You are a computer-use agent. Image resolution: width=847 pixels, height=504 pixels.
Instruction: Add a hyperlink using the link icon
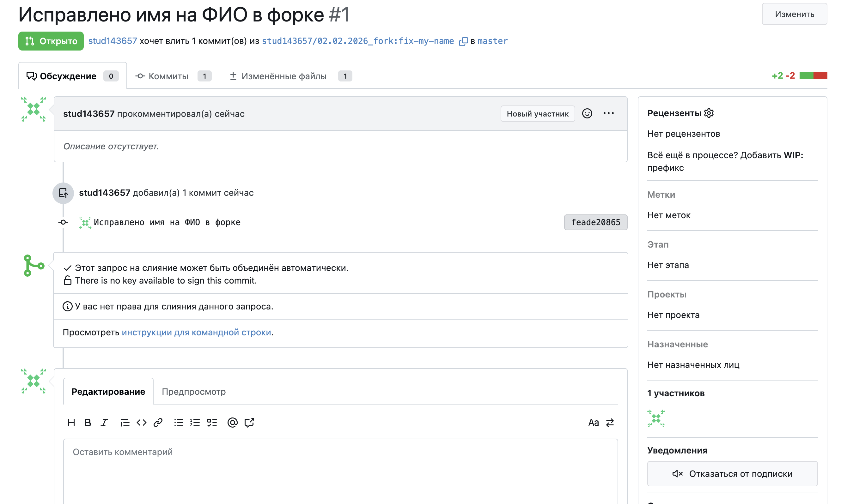[x=158, y=423]
